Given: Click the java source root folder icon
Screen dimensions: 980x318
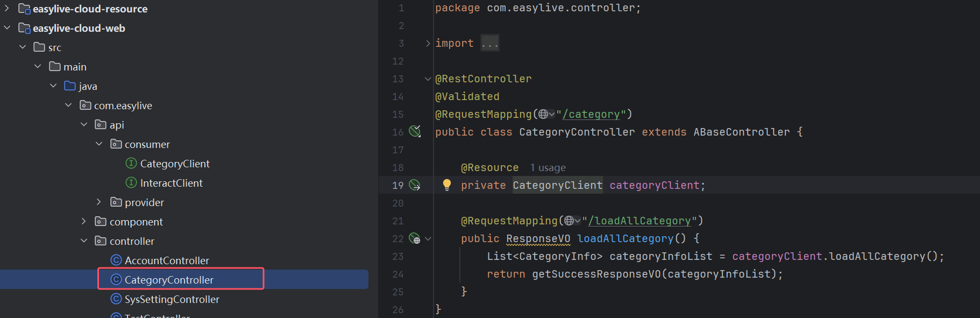Looking at the screenshot, I should pos(70,86).
